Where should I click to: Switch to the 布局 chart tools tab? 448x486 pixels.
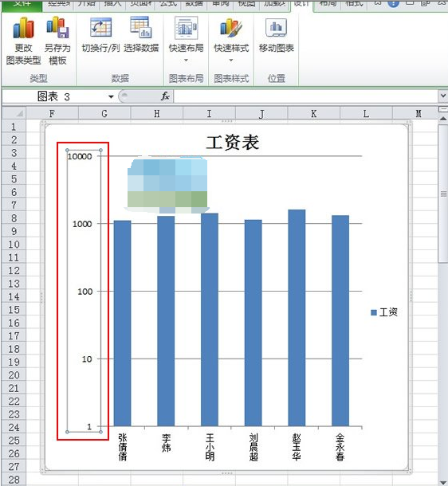tap(328, 4)
